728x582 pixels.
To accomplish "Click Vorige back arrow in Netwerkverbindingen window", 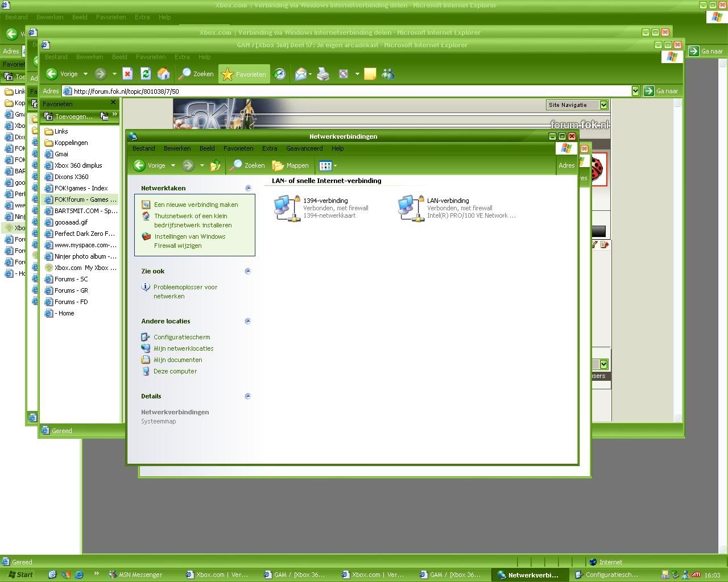I will [x=150, y=165].
